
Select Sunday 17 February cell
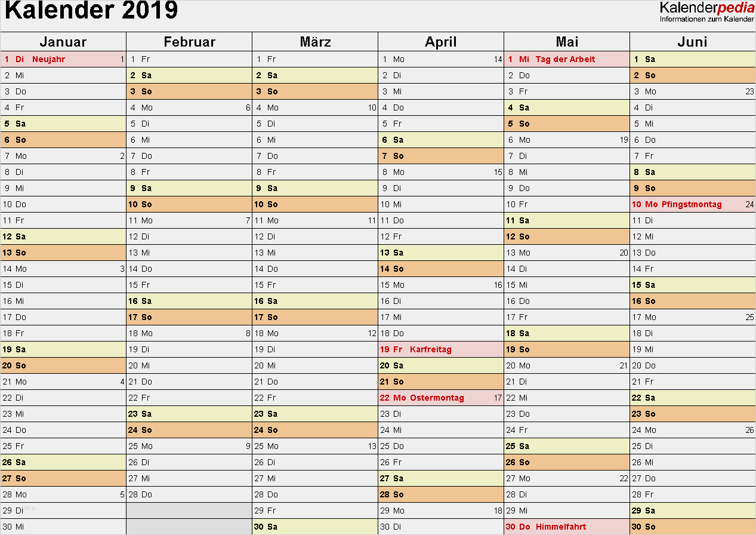pyautogui.click(x=189, y=317)
